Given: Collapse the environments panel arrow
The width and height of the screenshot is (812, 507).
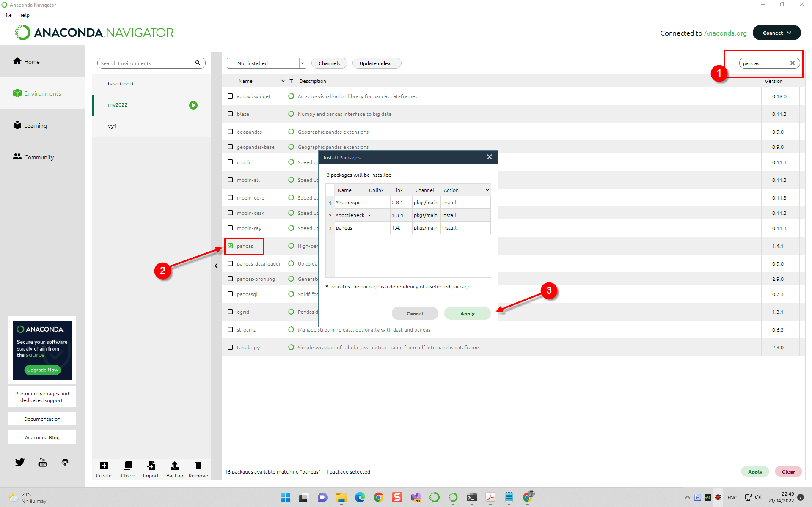Looking at the screenshot, I should coord(216,266).
